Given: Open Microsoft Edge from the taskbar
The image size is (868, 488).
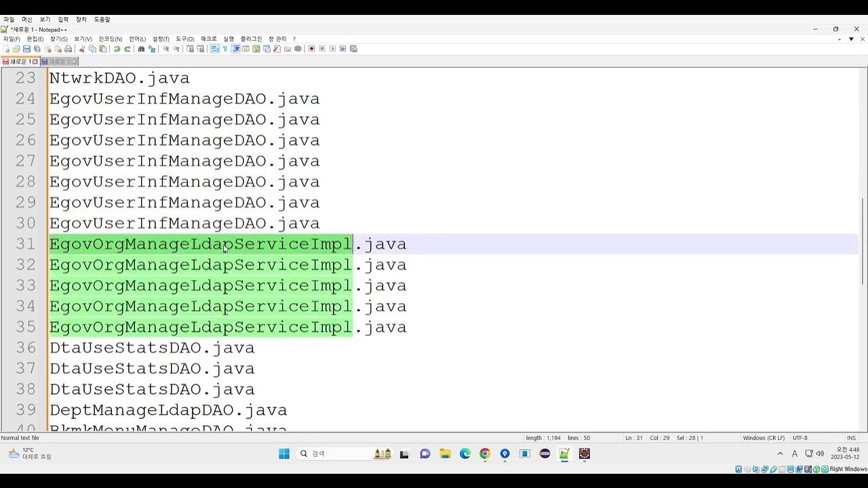Looking at the screenshot, I should tap(465, 453).
